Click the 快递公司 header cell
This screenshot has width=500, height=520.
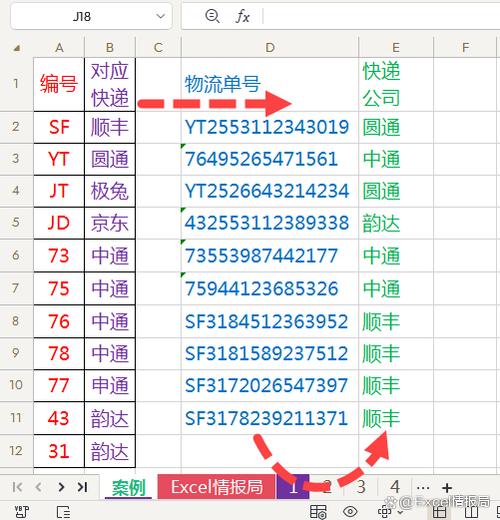click(396, 84)
